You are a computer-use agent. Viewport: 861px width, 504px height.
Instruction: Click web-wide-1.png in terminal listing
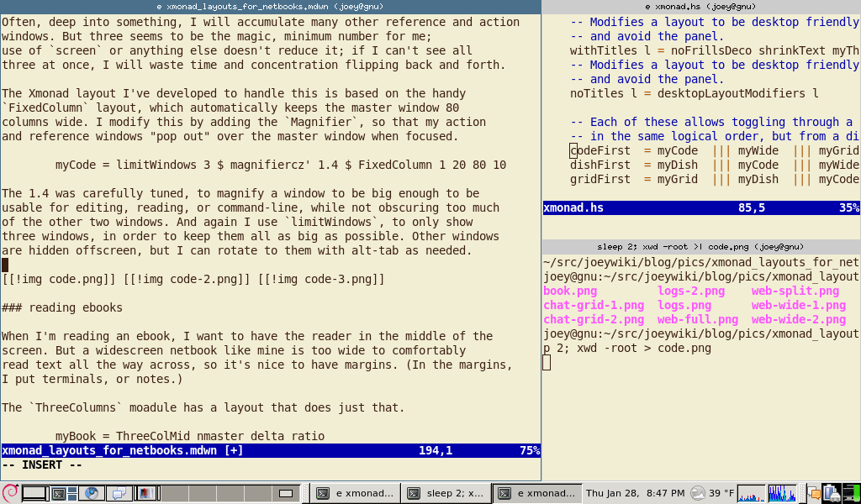pos(799,306)
